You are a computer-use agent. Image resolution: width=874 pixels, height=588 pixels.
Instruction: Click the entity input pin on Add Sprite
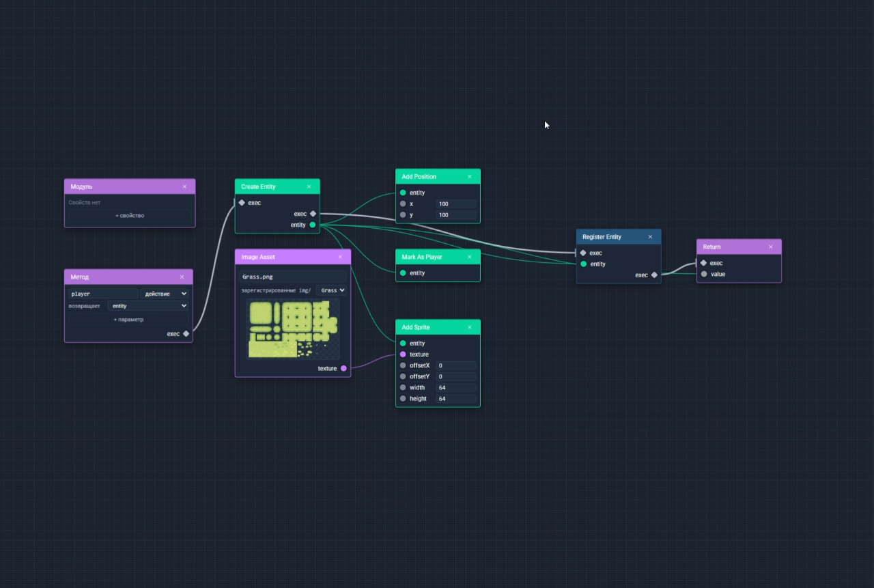[403, 344]
